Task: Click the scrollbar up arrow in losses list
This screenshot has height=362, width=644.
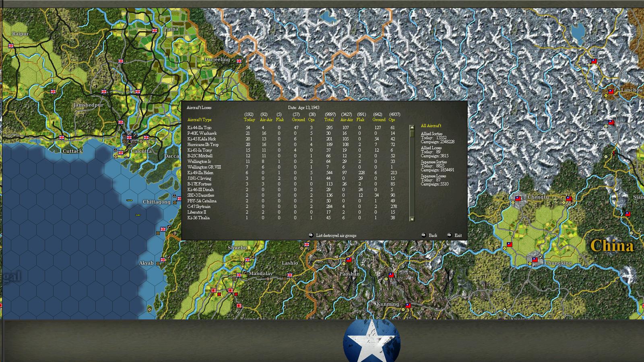Action: [x=412, y=128]
